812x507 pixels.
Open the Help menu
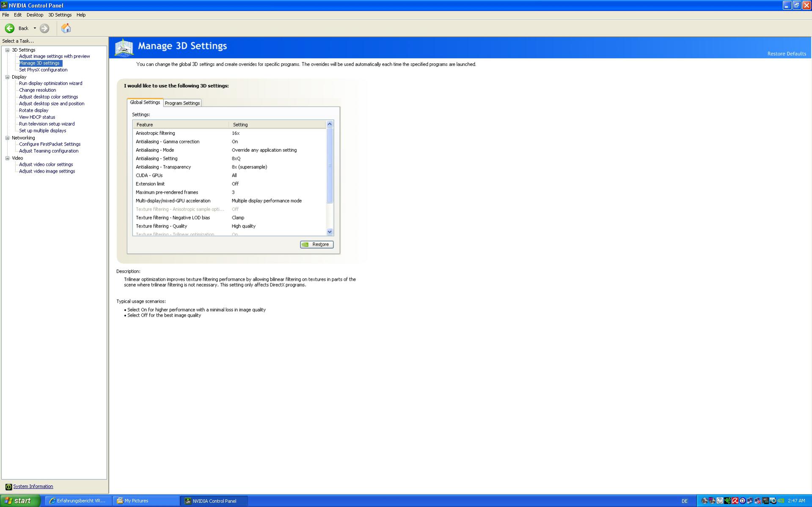pyautogui.click(x=81, y=15)
